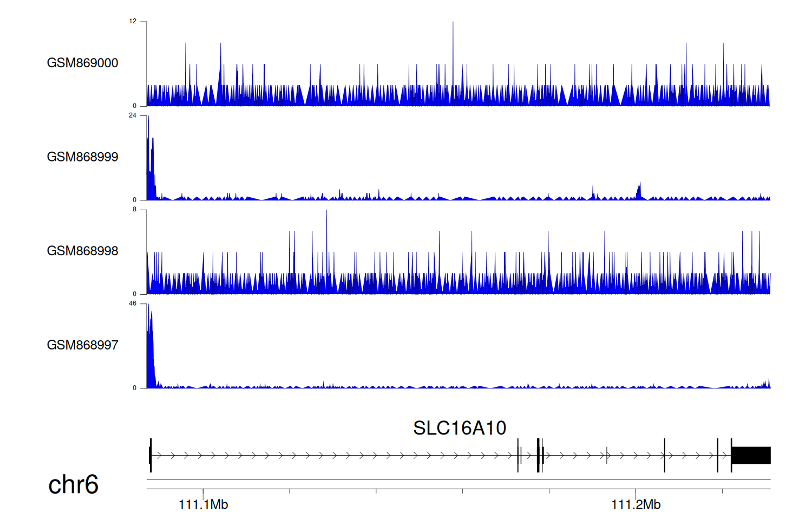Click the GSM868998 track name
The image size is (812, 531).
(82, 251)
